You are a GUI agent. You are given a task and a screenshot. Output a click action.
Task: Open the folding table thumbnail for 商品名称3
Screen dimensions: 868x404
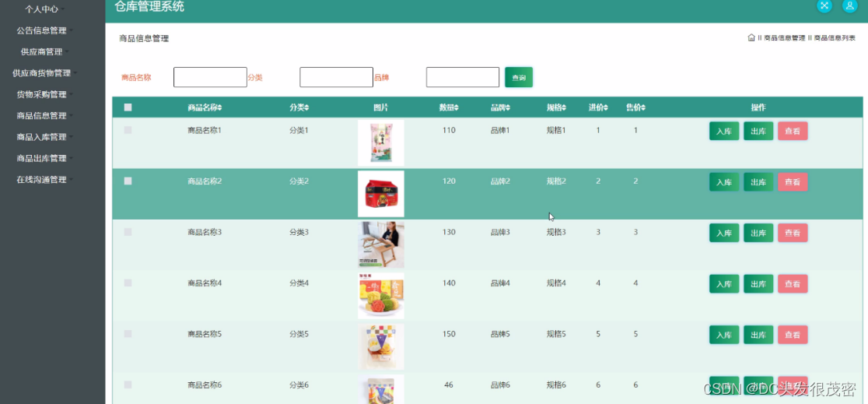(x=381, y=245)
